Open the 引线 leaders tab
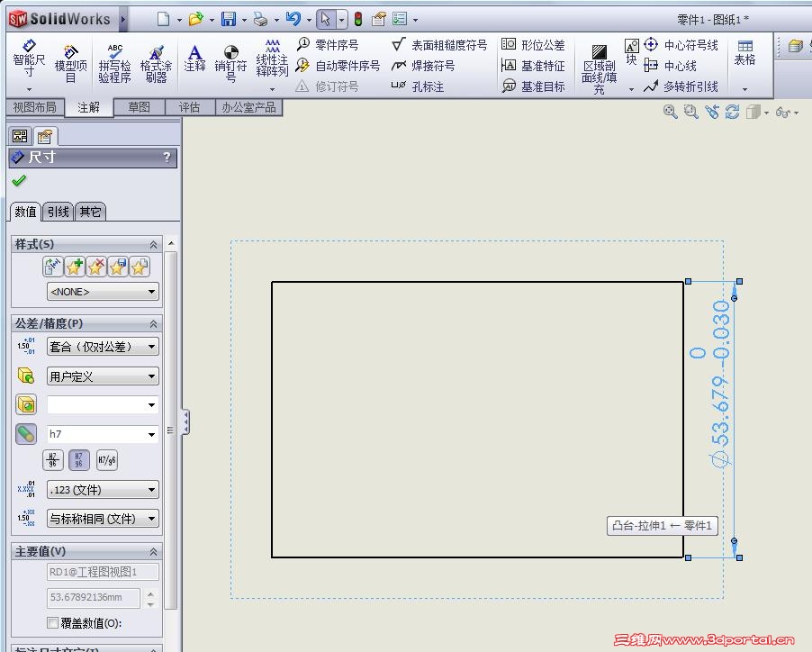The image size is (812, 652). [x=58, y=212]
